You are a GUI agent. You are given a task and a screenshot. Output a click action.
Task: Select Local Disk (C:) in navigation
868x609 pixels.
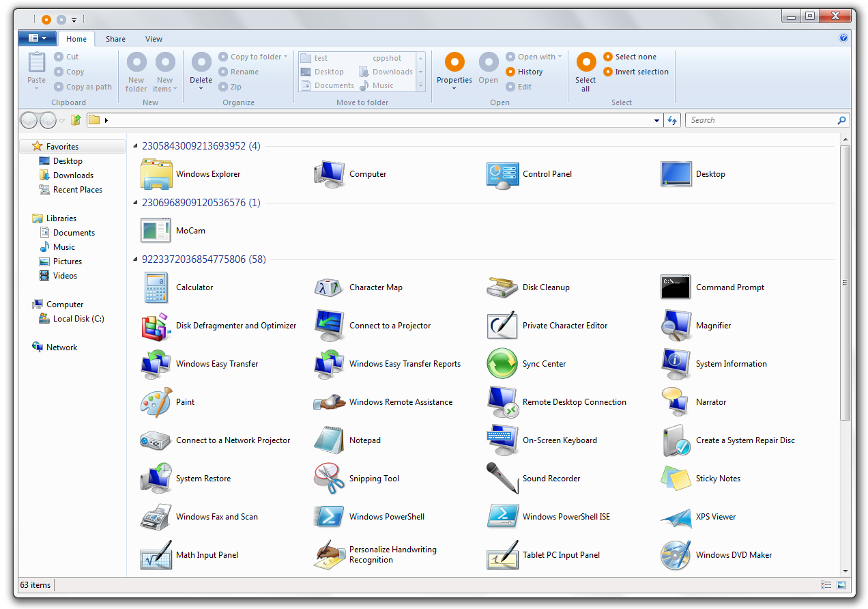[78, 319]
